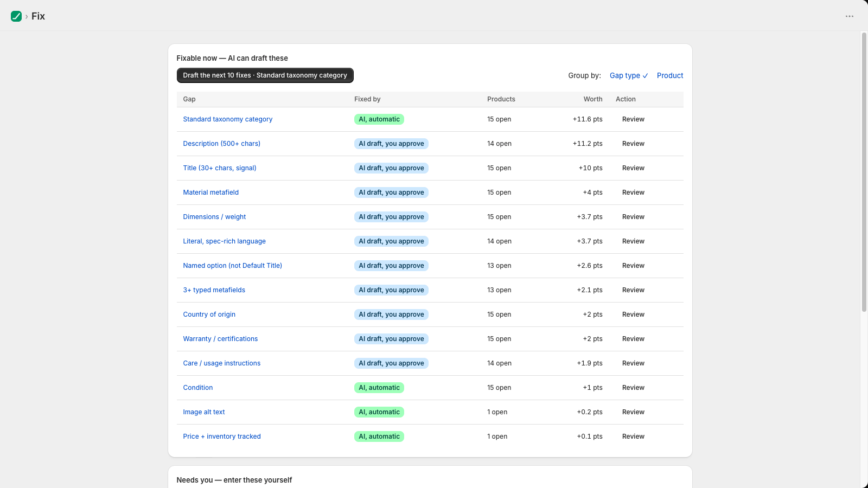
Task: Click AI draft badge in Material metafield row
Action: 391,192
